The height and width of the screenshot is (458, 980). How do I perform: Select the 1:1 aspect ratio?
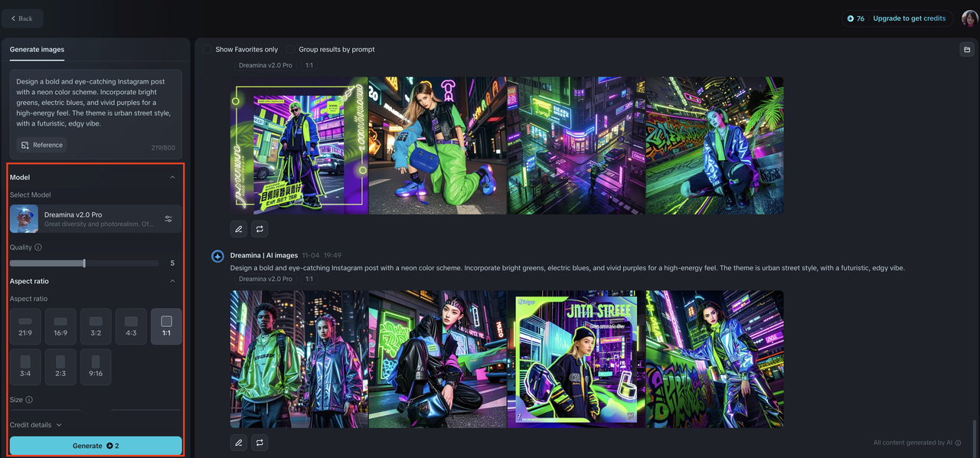[167, 326]
